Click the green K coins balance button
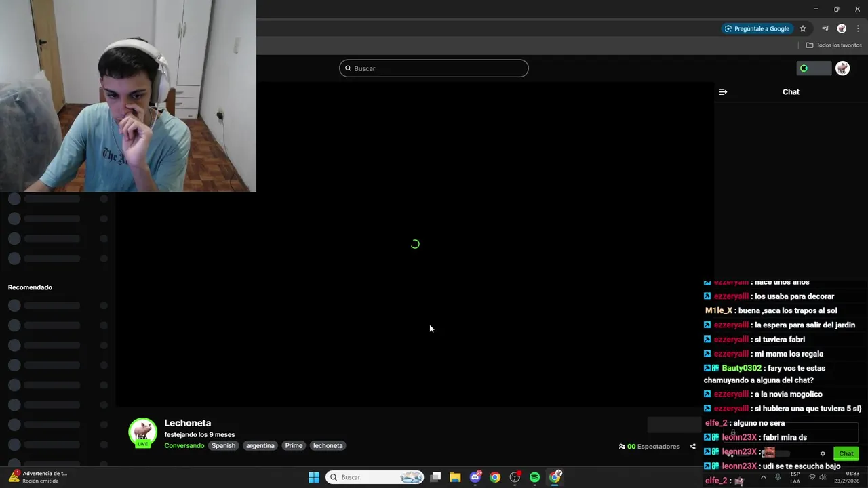Screen dimensions: 868x488 [x=814, y=68]
